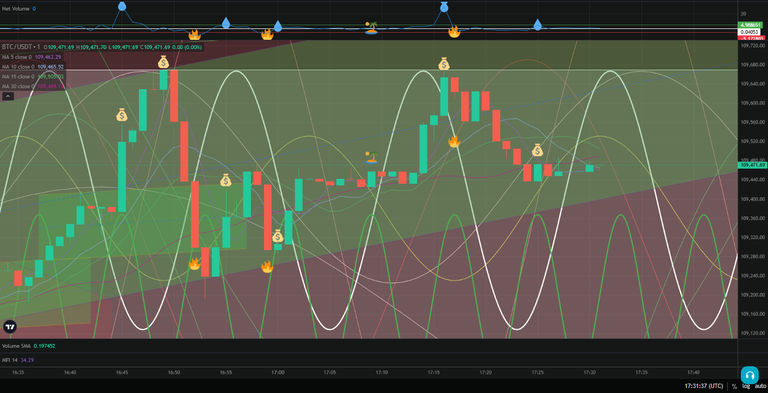The width and height of the screenshot is (768, 393).
Task: Collapse the indicator legend with the arrow
Action: pos(8,96)
